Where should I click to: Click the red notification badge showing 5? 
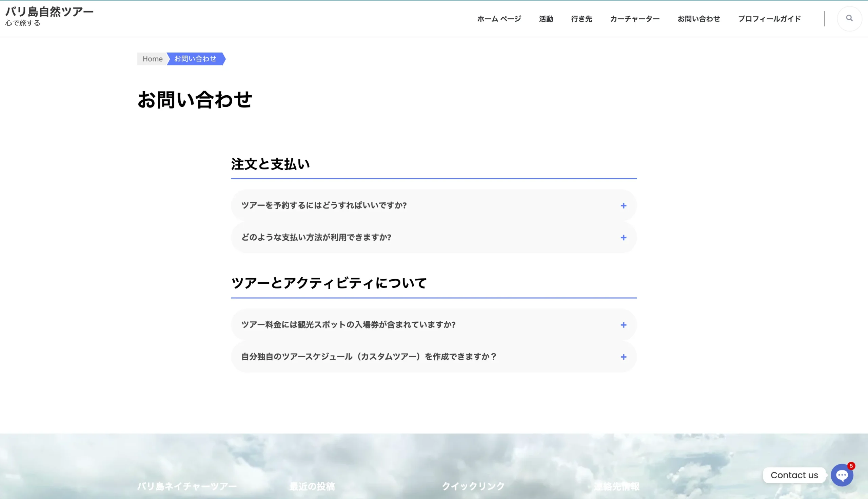click(x=851, y=466)
